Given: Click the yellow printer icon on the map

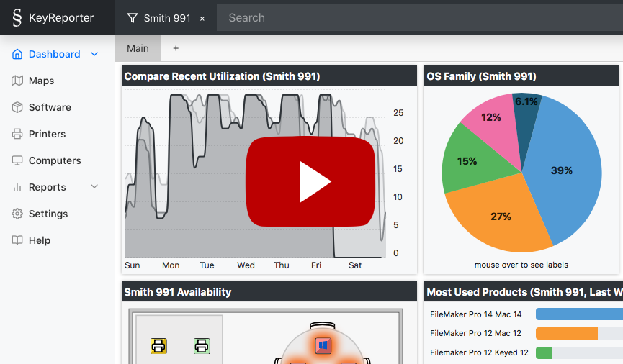Looking at the screenshot, I should 158,346.
